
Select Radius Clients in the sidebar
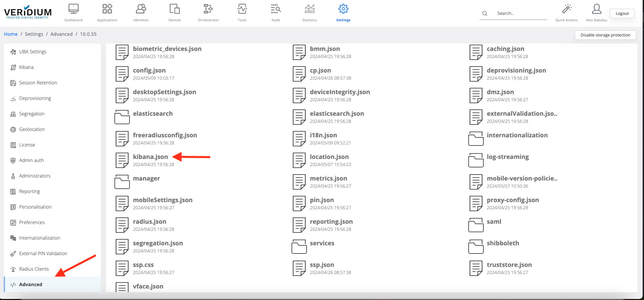[x=34, y=269]
